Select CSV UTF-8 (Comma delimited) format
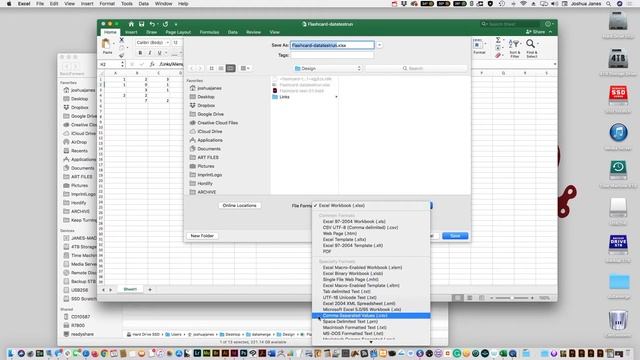640x360 pixels. coord(360,227)
